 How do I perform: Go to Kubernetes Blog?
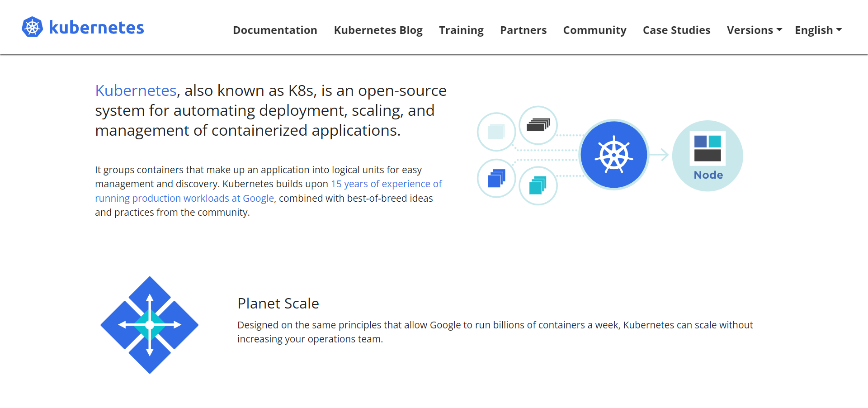378,30
